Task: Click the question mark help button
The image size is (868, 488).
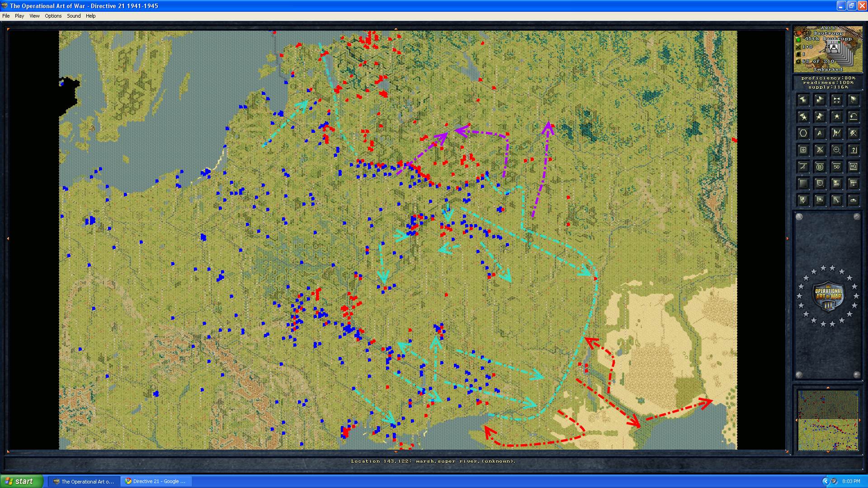Action: 853,150
